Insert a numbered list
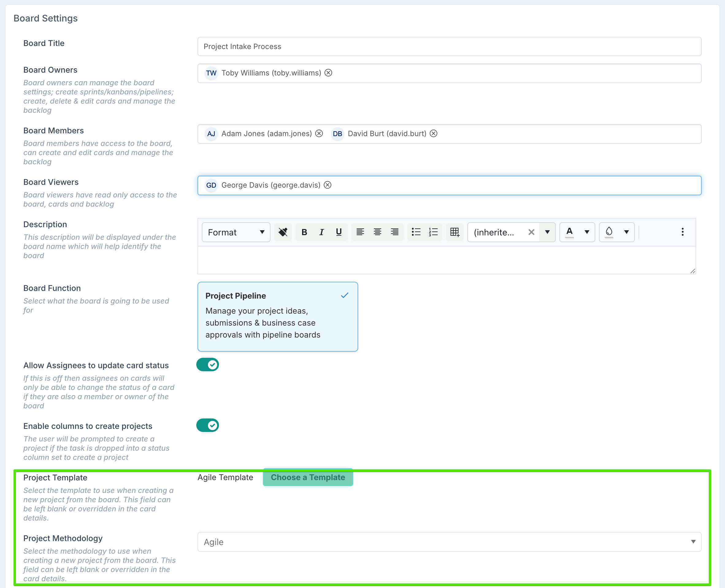Image resolution: width=725 pixels, height=588 pixels. pos(433,232)
